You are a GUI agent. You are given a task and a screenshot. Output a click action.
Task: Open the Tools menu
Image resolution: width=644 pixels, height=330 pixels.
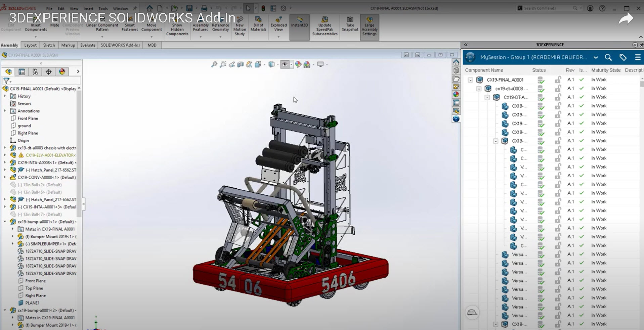[103, 8]
